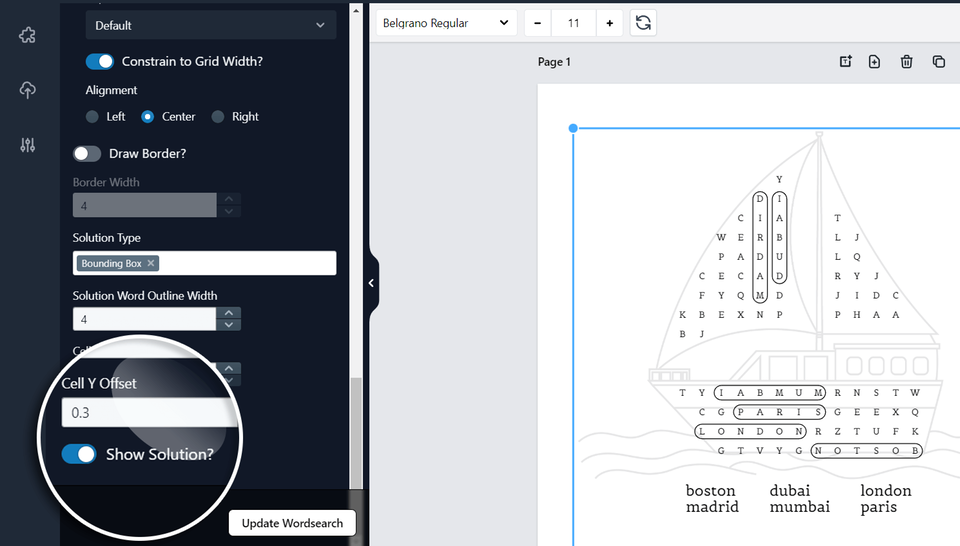Increase font size with plus button

coord(609,23)
